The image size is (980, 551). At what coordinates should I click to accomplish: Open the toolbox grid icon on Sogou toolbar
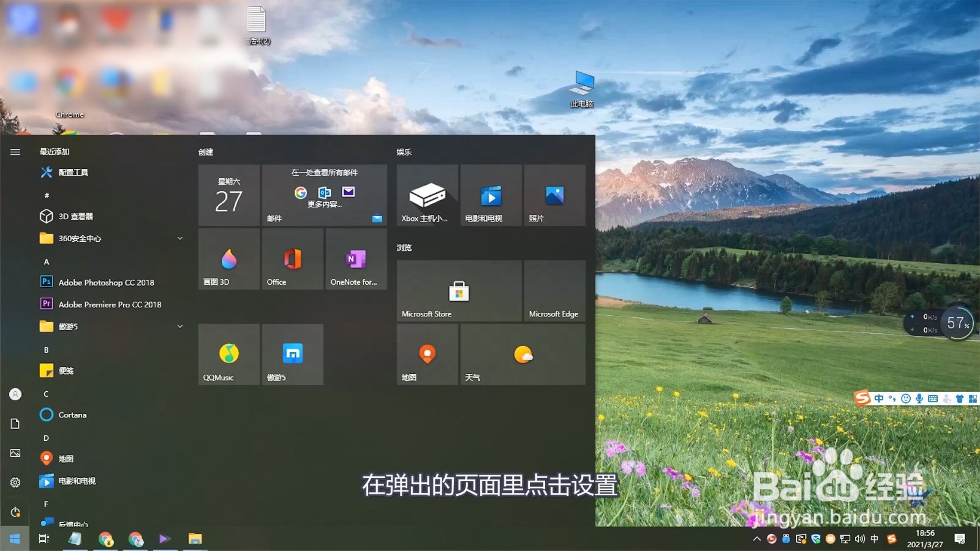(x=973, y=399)
